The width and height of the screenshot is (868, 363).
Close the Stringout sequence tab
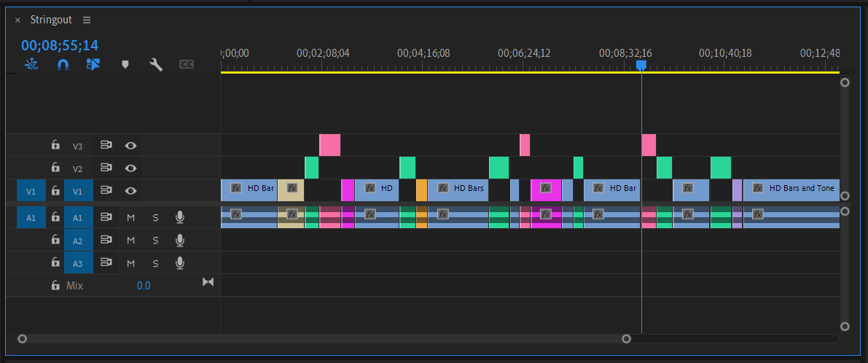pyautogui.click(x=17, y=20)
